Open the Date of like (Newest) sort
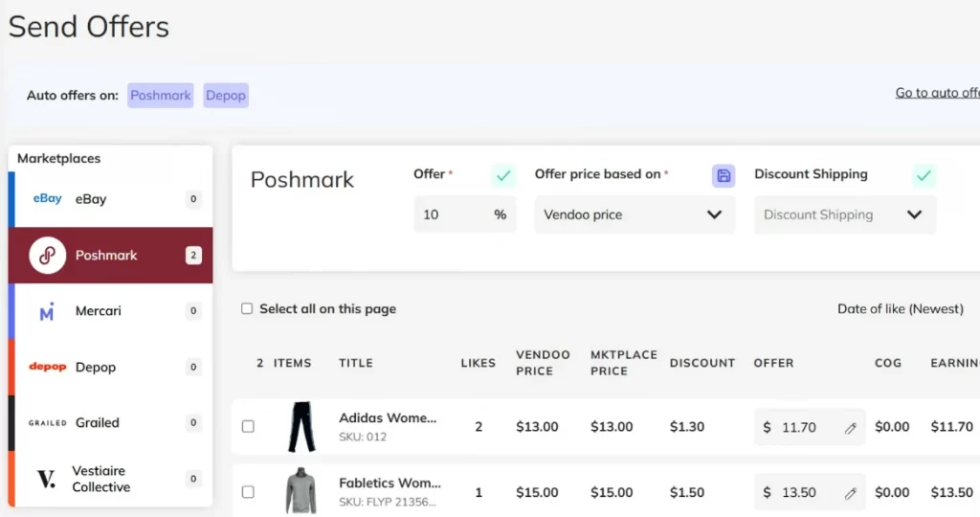This screenshot has width=980, height=517. pyautogui.click(x=900, y=309)
